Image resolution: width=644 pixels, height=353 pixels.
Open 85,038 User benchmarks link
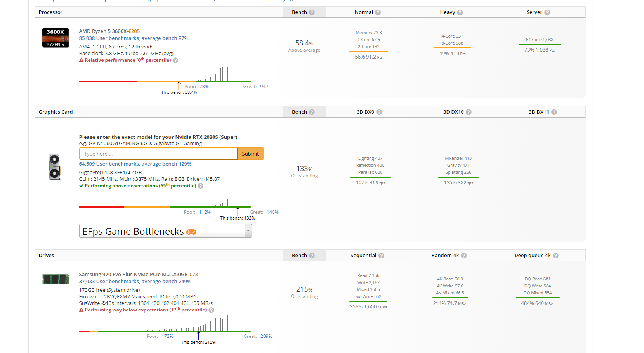(x=134, y=38)
